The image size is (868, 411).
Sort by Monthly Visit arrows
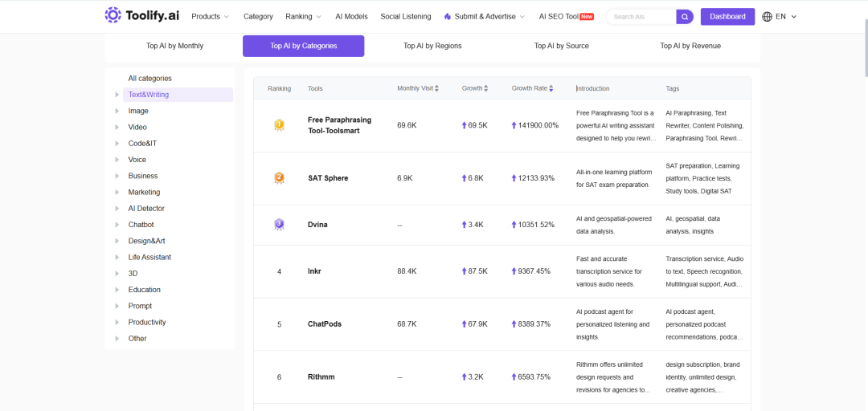436,88
